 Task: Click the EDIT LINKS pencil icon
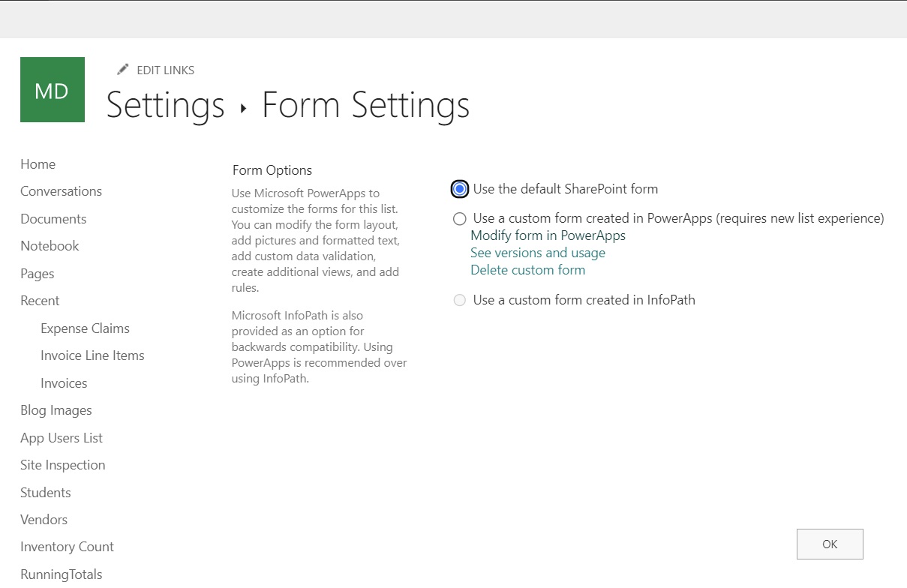point(122,69)
